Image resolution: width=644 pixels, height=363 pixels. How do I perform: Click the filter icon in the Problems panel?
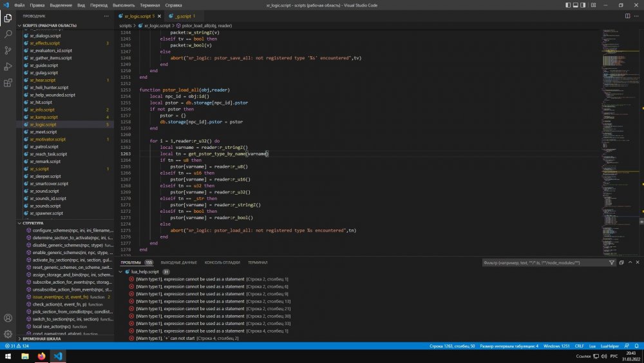(612, 262)
